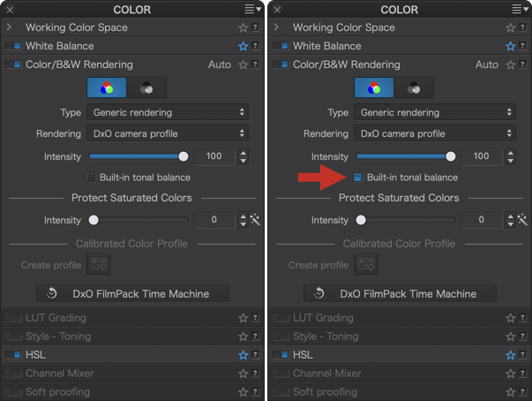Switch to black & white rendering in left panel
532x401 pixels.
click(146, 88)
